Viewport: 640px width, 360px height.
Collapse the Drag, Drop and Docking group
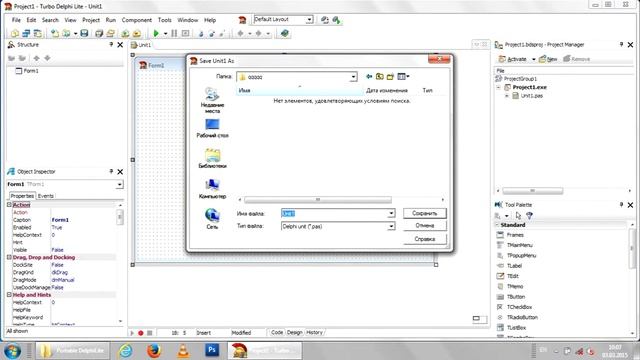click(9, 258)
